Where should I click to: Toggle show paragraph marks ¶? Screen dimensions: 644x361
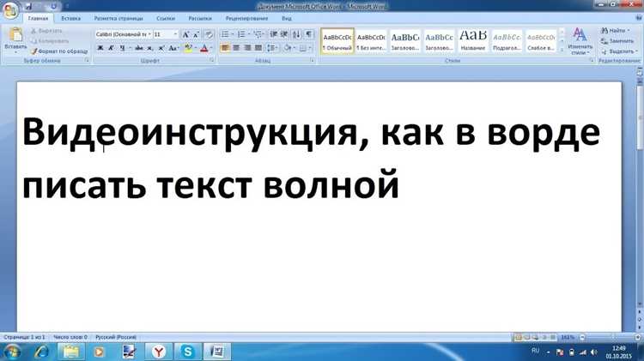click(309, 34)
